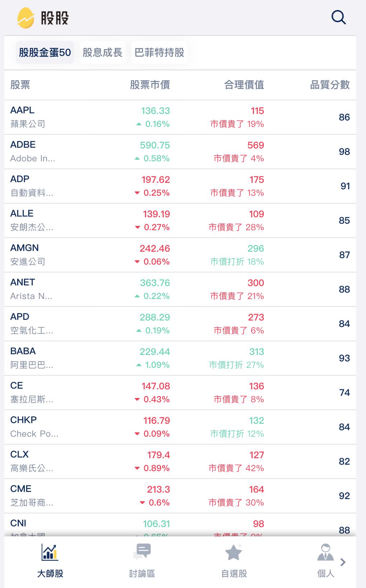366x588 pixels.
Task: Select the CLX 高樂氏 stock entry
Action: pyautogui.click(x=179, y=461)
